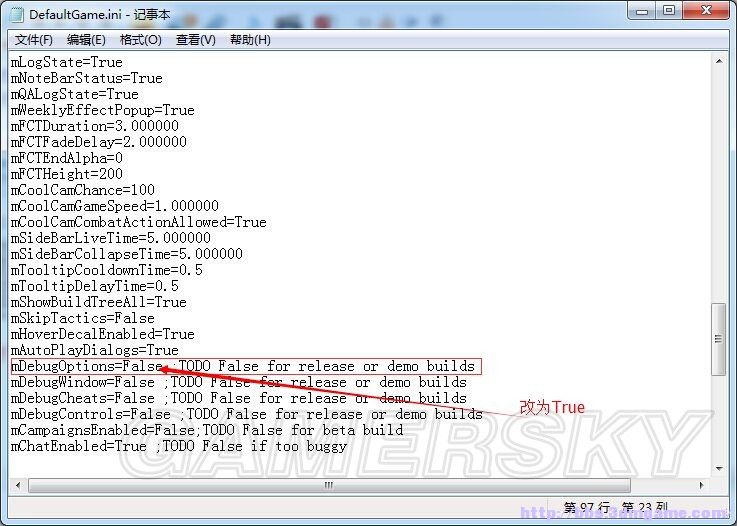Click the vertical scrollbar up arrow
737x526 pixels.
[717, 62]
